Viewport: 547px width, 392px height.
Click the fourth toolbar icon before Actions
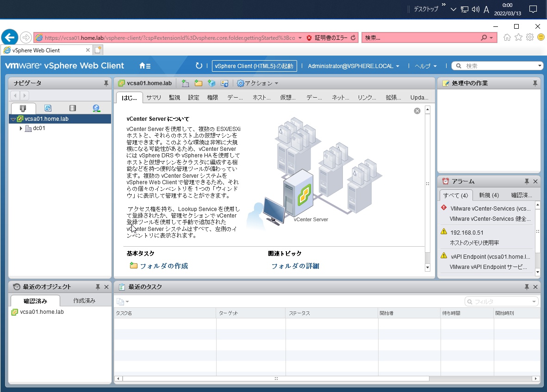(224, 83)
